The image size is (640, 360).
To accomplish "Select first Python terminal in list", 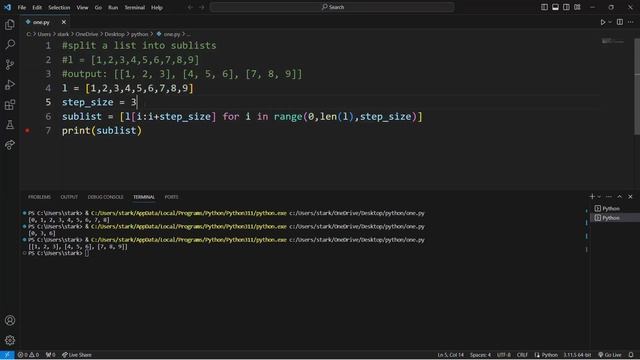I will [614, 209].
